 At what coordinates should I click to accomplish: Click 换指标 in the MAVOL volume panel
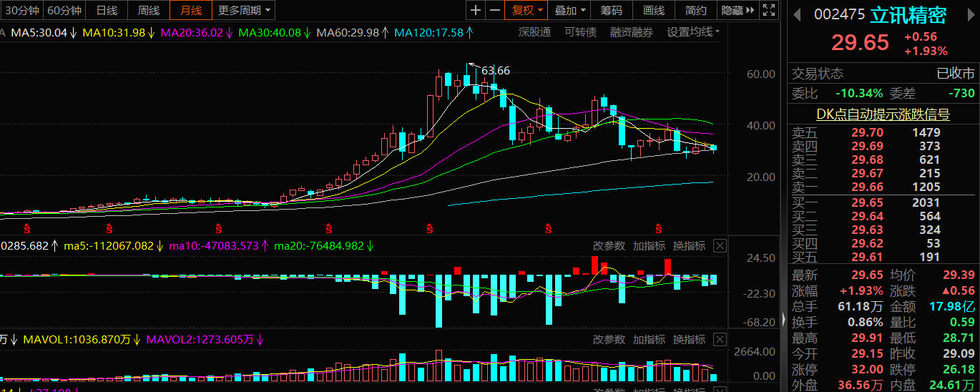point(689,340)
